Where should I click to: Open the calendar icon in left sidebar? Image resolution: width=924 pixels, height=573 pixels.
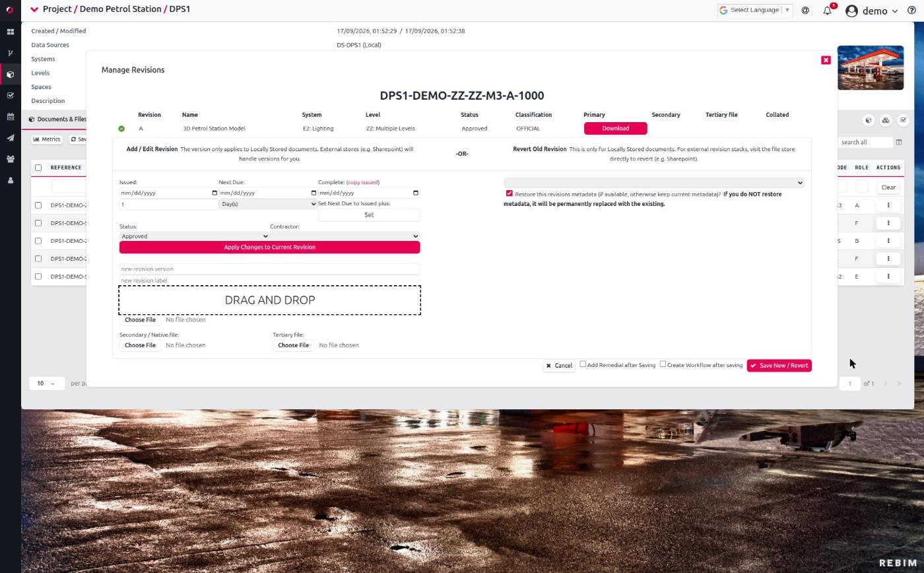pos(10,117)
